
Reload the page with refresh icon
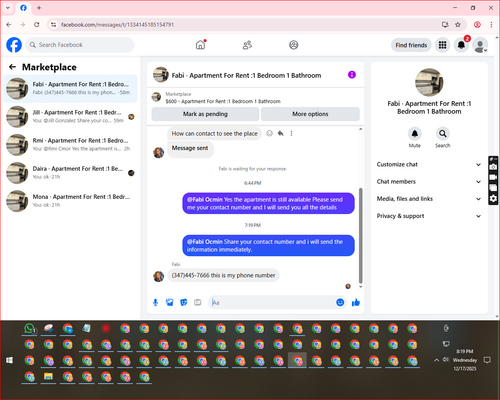37,25
